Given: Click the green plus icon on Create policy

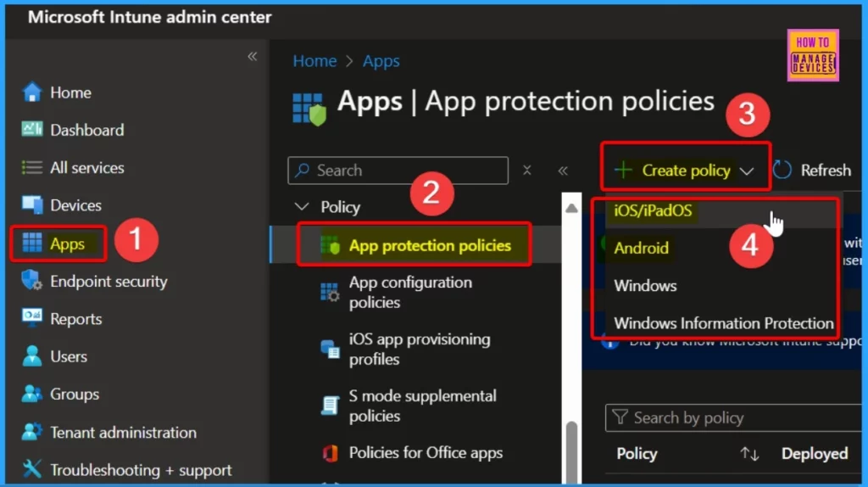Looking at the screenshot, I should [623, 170].
